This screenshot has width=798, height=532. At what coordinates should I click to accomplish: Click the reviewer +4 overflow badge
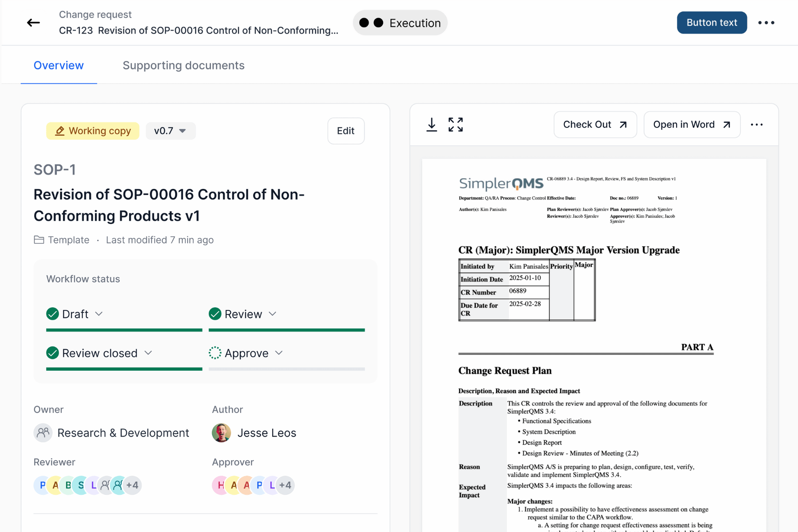tap(133, 485)
